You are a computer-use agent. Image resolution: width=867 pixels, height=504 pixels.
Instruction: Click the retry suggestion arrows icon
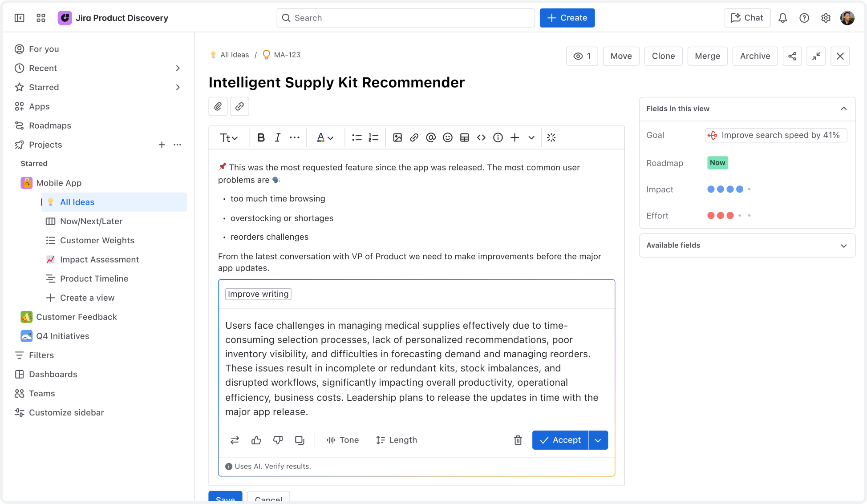pyautogui.click(x=235, y=440)
